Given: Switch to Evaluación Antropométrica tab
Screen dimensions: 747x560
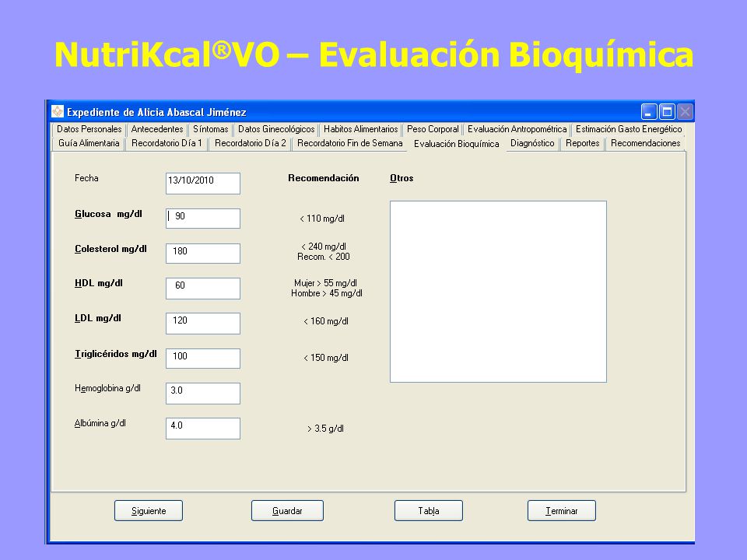Looking at the screenshot, I should pos(517,129).
